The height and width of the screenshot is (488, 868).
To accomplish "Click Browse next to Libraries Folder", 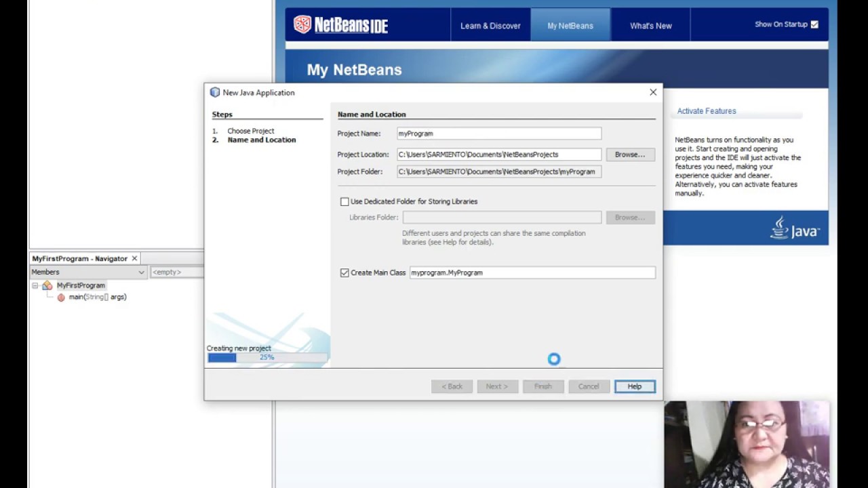I will [630, 218].
